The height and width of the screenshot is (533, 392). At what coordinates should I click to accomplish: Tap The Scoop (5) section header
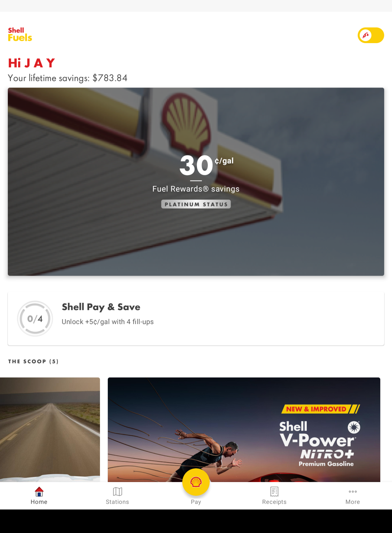tap(33, 362)
